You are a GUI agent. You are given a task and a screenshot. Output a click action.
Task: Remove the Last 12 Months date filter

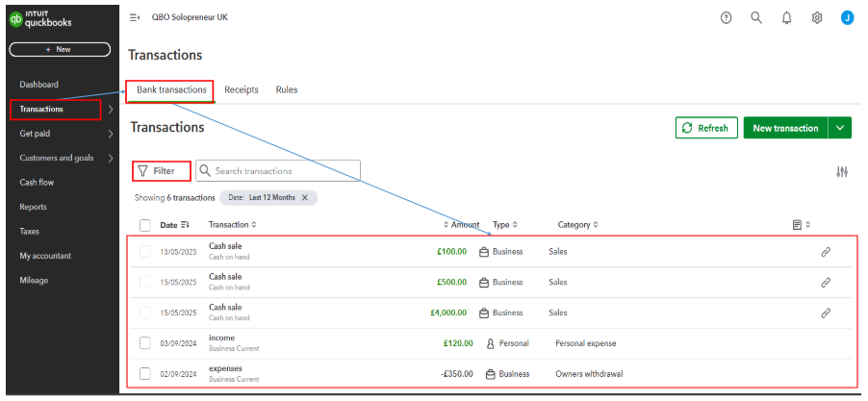(305, 197)
